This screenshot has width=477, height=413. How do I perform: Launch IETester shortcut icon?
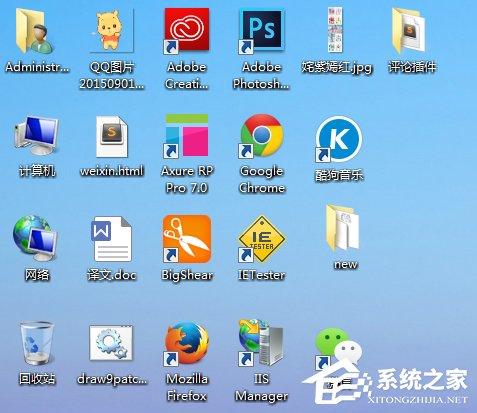pos(262,239)
